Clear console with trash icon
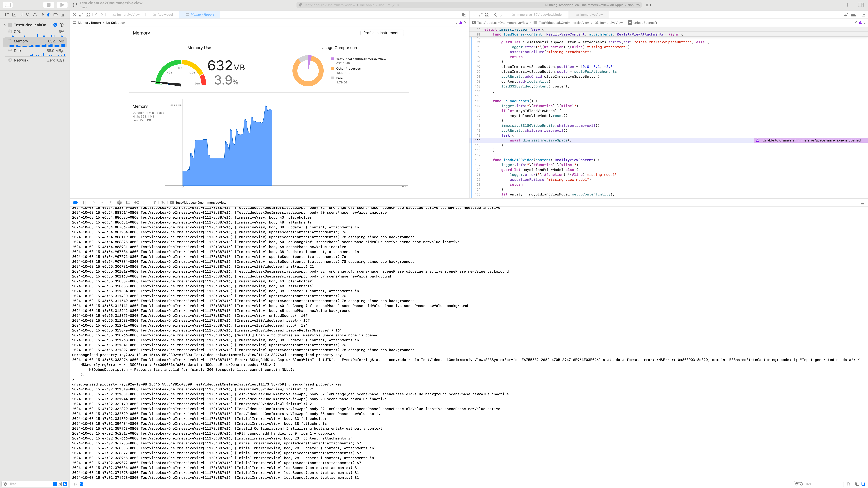The width and height of the screenshot is (868, 488). click(x=848, y=484)
